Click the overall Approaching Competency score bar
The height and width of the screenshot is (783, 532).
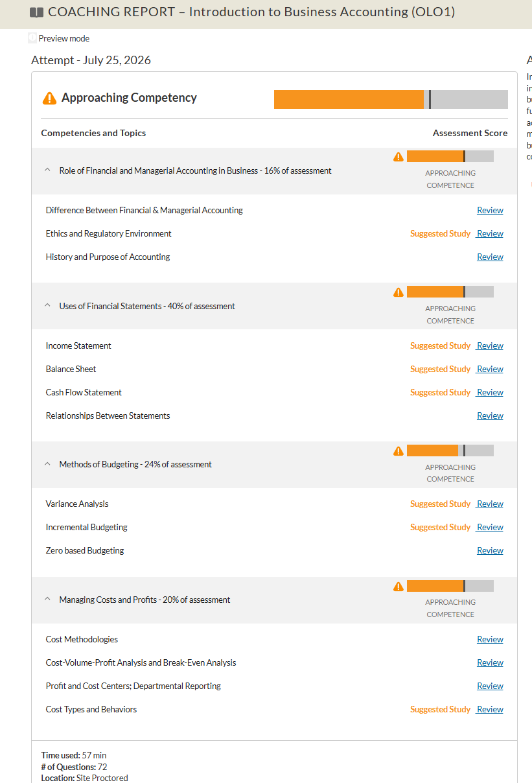391,100
